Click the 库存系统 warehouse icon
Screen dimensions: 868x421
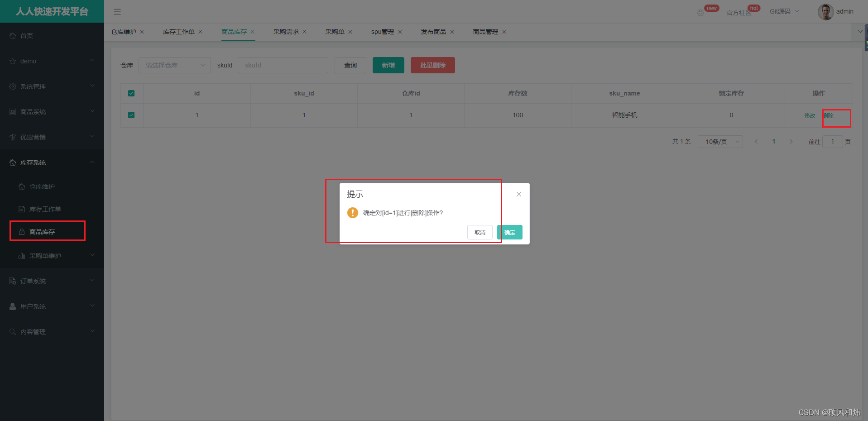click(12, 162)
